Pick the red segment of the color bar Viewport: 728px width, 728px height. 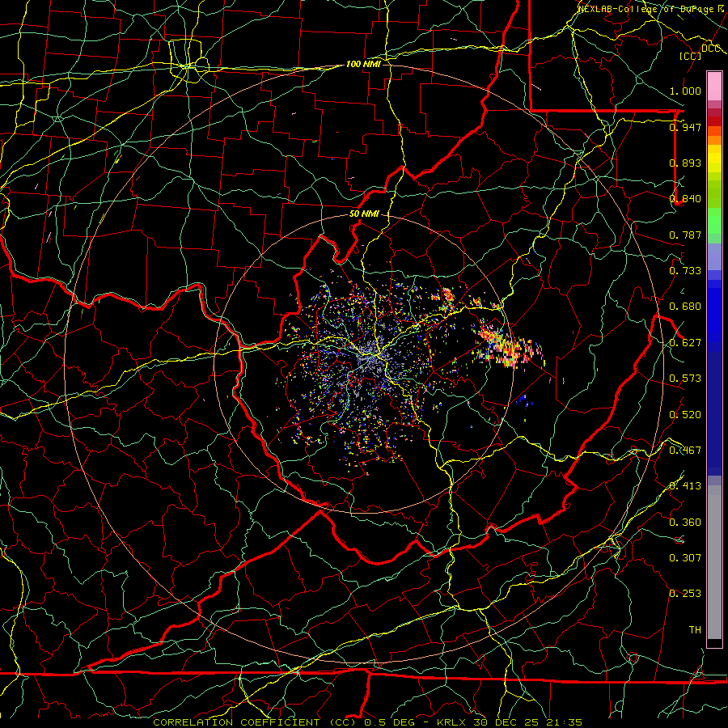pos(714,121)
